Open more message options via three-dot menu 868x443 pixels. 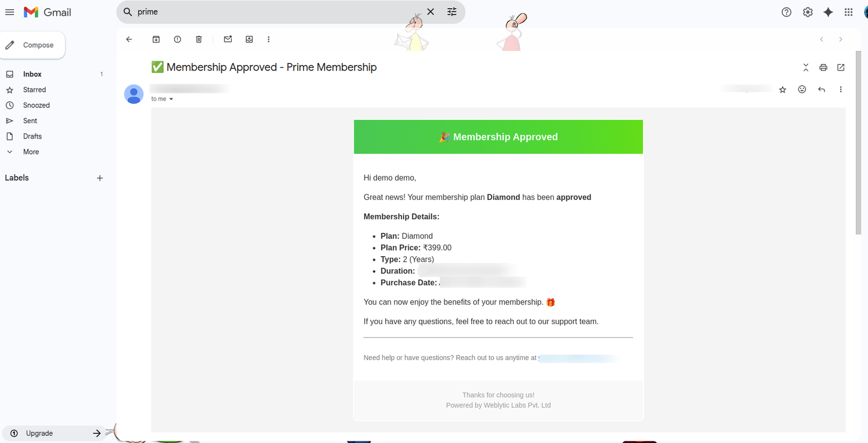841,89
